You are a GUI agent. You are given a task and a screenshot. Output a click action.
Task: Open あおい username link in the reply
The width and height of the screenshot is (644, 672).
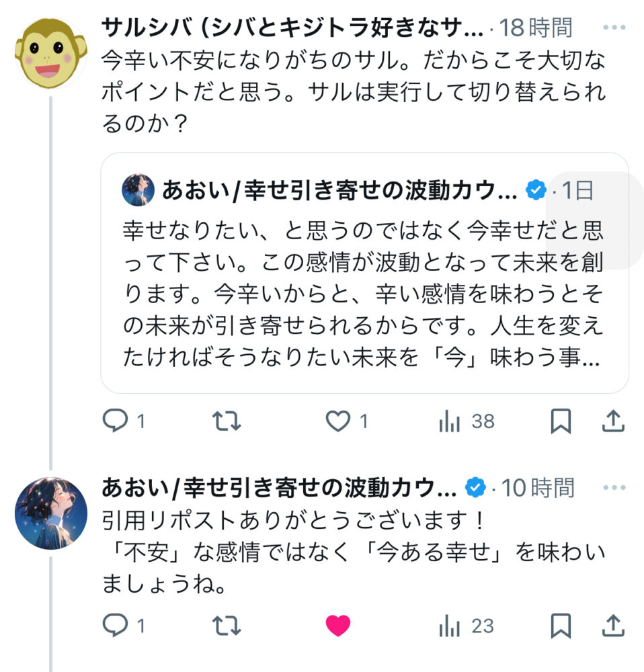279,488
